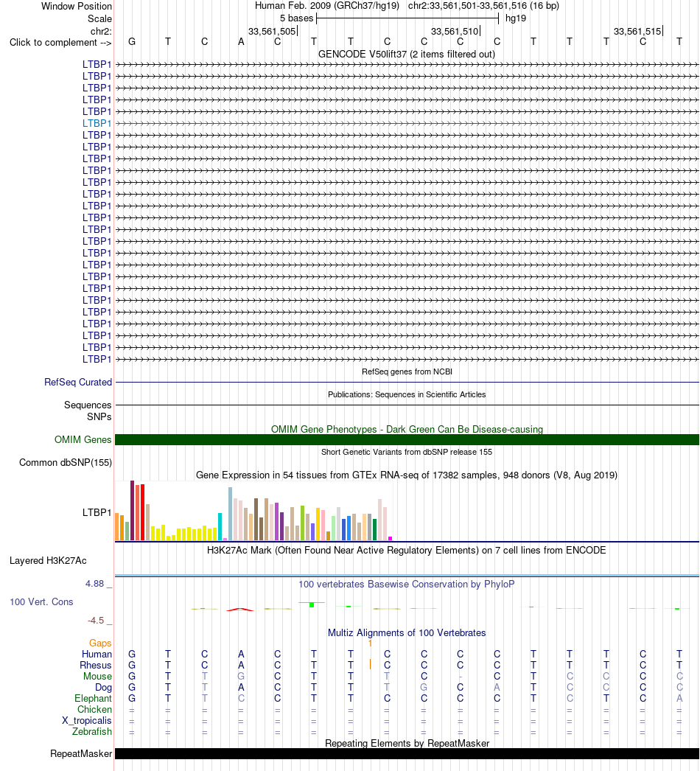Click the Chicken alignment row label
700x771 pixels.
point(94,710)
